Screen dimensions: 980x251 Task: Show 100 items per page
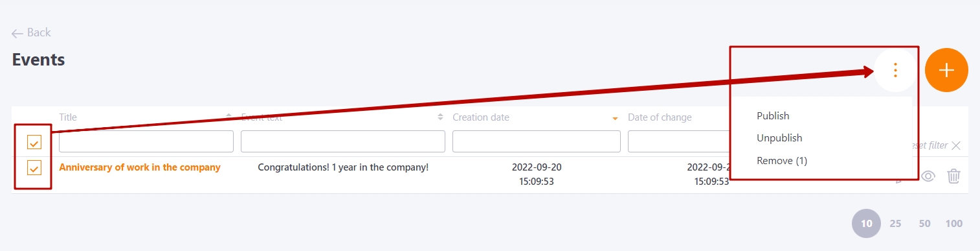(x=953, y=223)
